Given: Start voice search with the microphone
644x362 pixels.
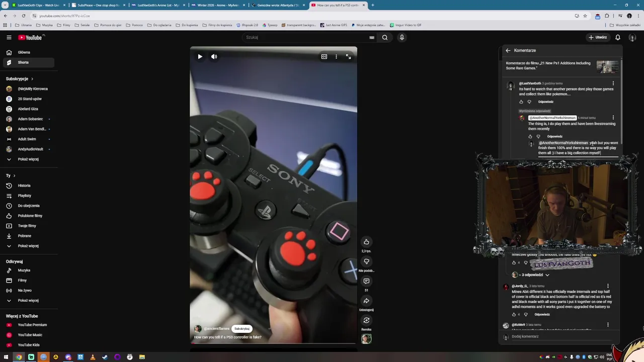Looking at the screenshot, I should (401, 37).
